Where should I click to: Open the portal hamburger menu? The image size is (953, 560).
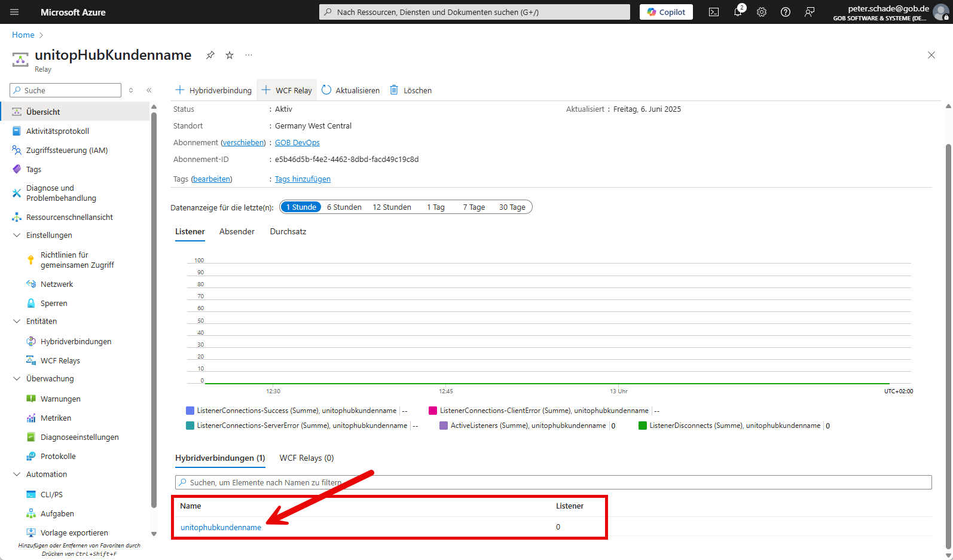(14, 12)
